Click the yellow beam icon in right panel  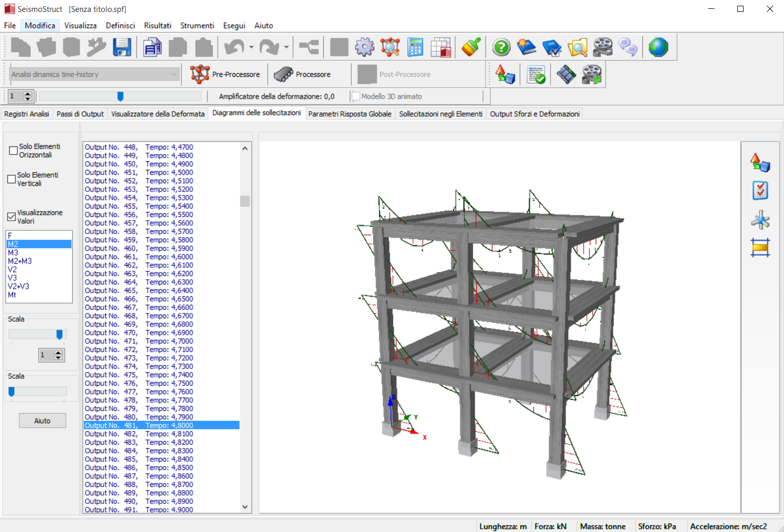pos(760,248)
